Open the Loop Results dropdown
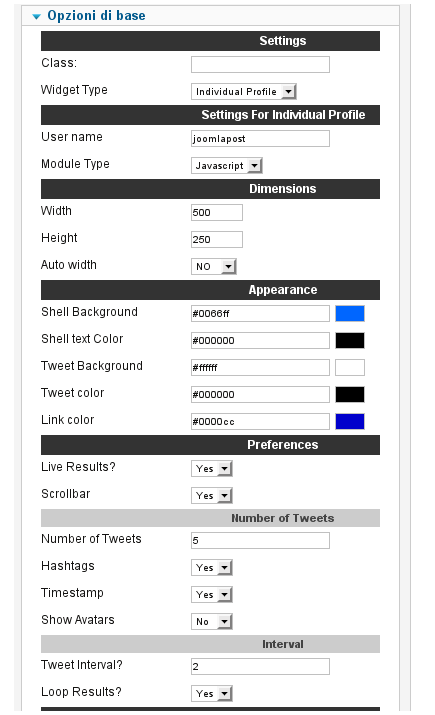Image resolution: width=435 pixels, height=715 pixels. 212,694
